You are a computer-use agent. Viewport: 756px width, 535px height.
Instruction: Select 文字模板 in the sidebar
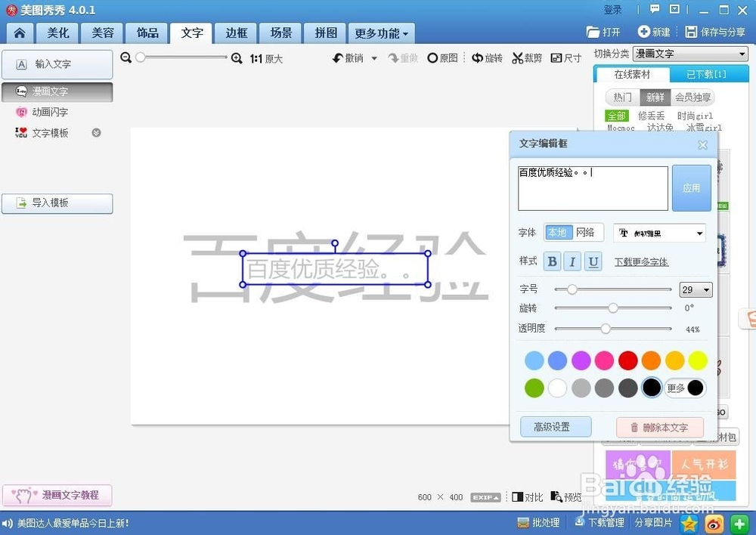click(x=50, y=132)
